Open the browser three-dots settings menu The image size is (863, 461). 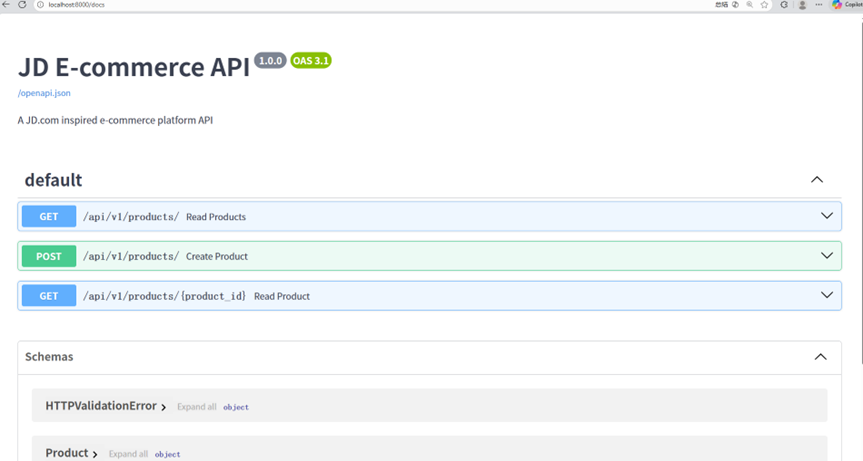pyautogui.click(x=820, y=5)
